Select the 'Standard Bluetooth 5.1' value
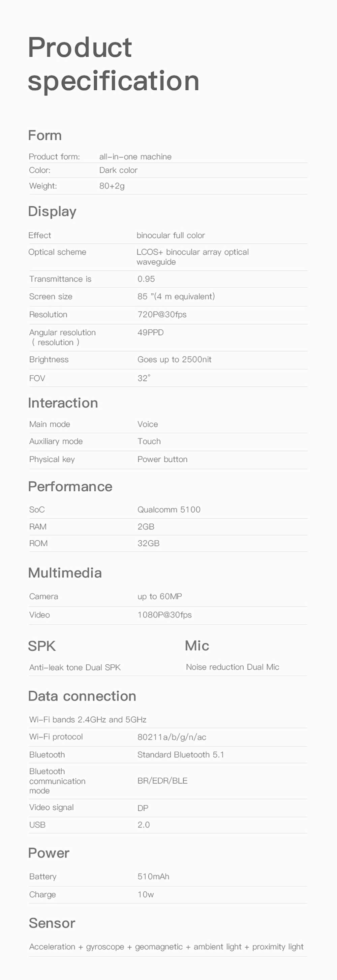This screenshot has width=337, height=980. (x=181, y=755)
